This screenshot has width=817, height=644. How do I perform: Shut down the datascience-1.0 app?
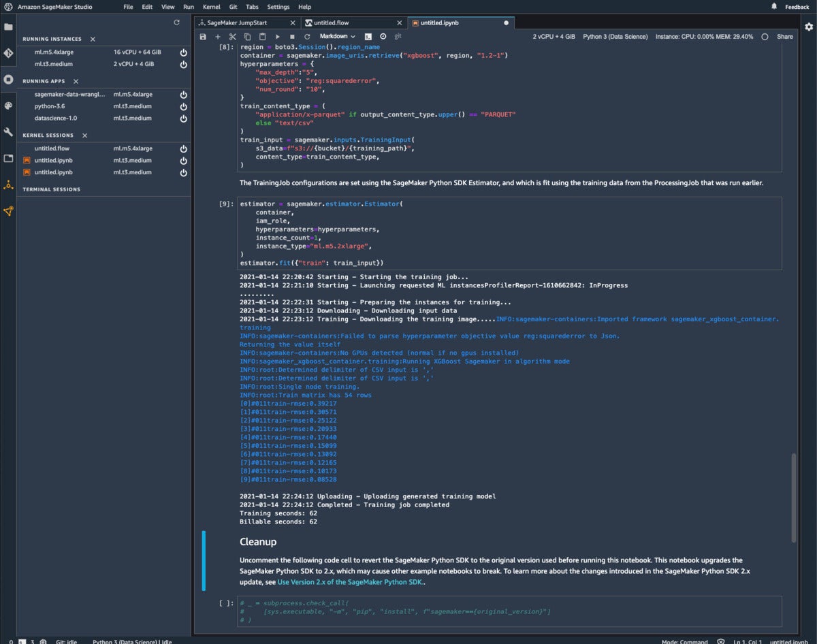pyautogui.click(x=183, y=118)
